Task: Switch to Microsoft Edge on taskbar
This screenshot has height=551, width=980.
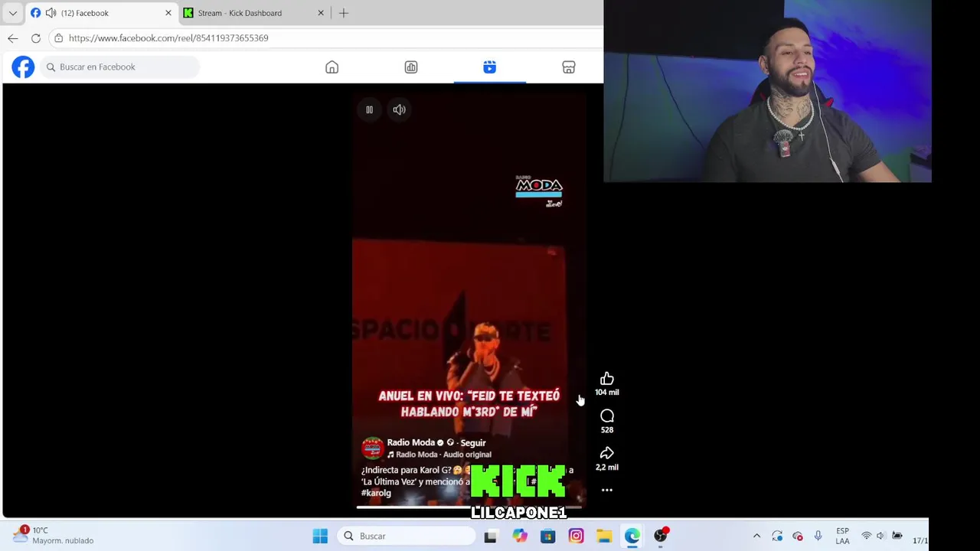Action: [x=632, y=536]
